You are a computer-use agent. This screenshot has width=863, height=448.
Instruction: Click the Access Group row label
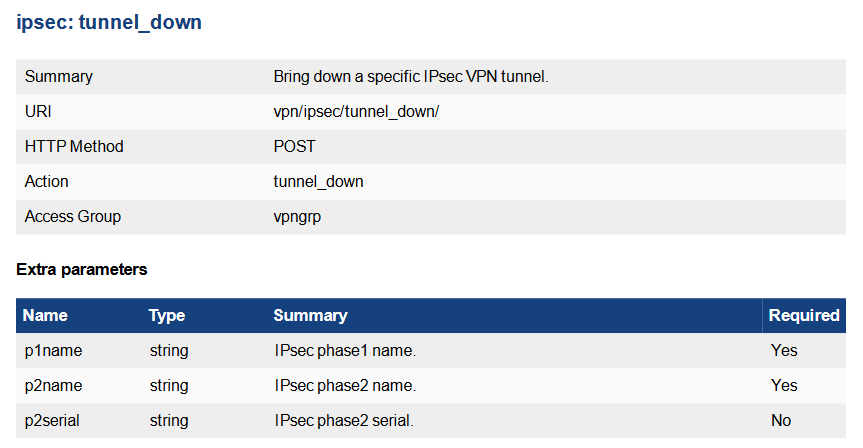coord(72,216)
